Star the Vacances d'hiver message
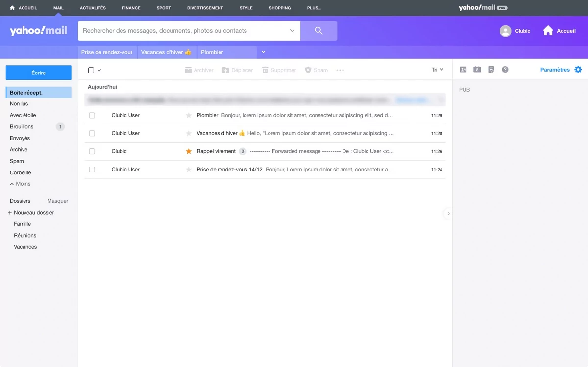588x367 pixels. 189,133
